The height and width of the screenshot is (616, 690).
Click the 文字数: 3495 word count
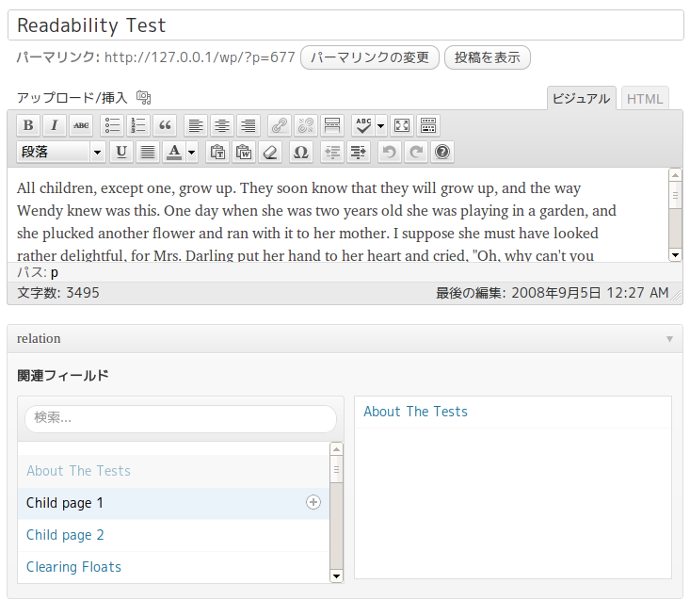pyautogui.click(x=58, y=293)
